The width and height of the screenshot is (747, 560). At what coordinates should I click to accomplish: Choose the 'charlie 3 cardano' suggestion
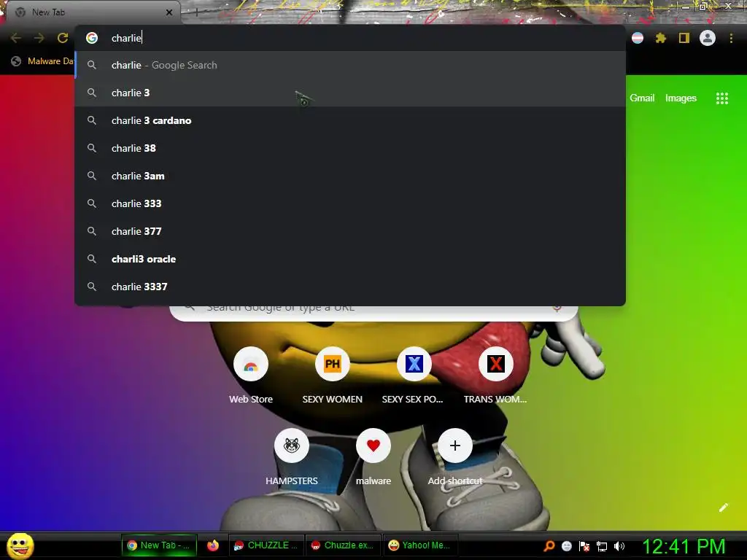point(350,120)
